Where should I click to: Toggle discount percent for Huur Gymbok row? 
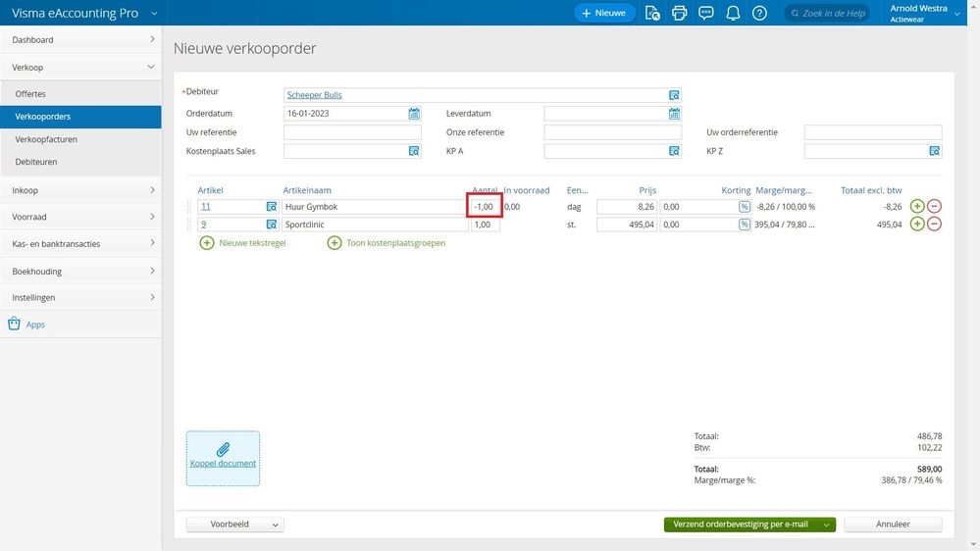click(x=744, y=207)
